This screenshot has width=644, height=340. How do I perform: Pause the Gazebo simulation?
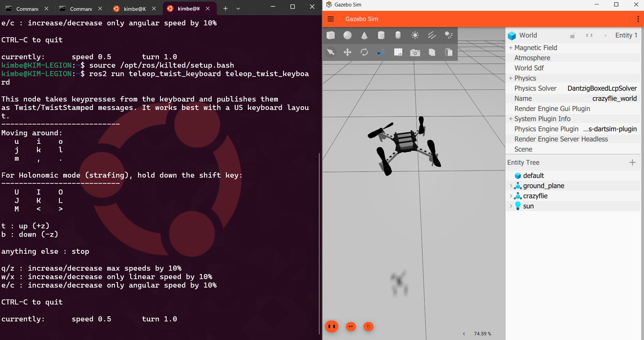tap(332, 326)
